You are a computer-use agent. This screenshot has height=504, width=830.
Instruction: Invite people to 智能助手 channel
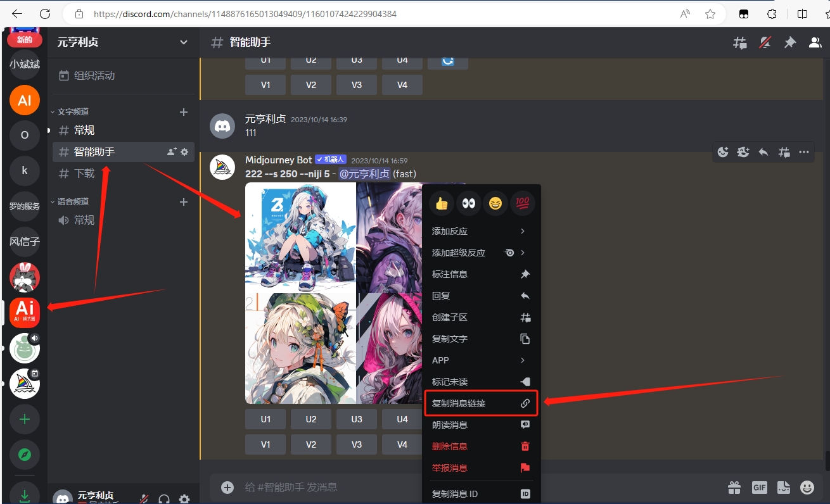(171, 152)
